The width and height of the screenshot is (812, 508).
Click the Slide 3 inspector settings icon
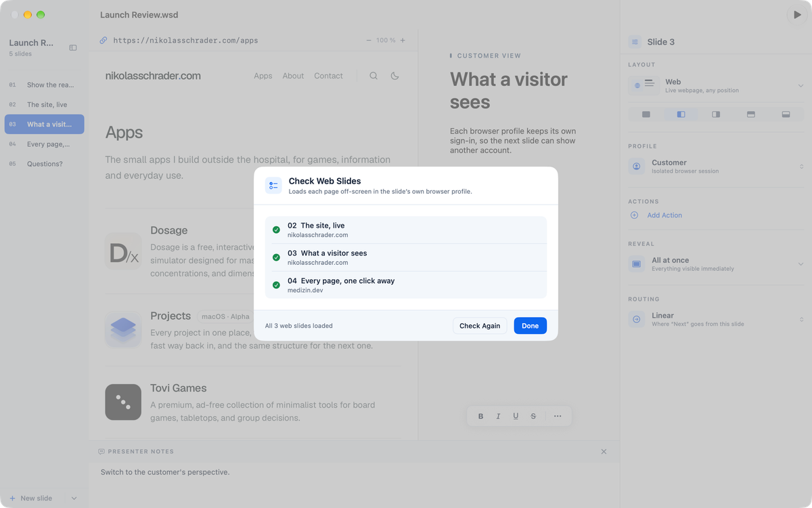click(x=635, y=42)
